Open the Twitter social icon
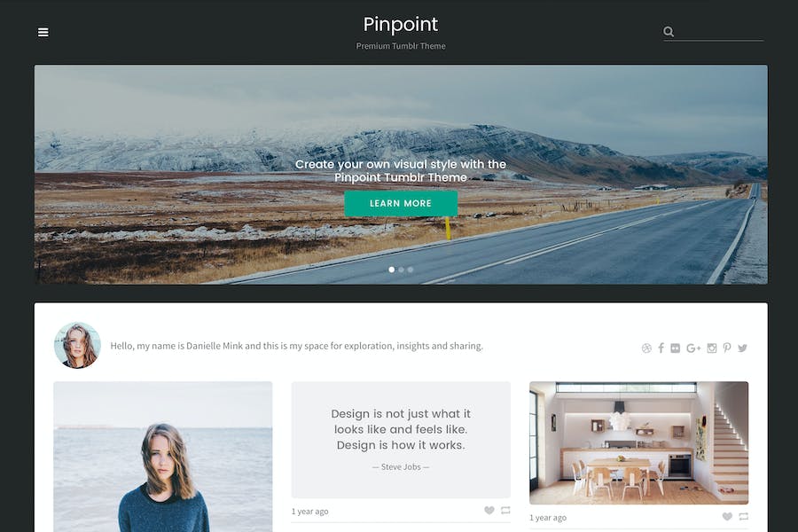 pyautogui.click(x=742, y=348)
